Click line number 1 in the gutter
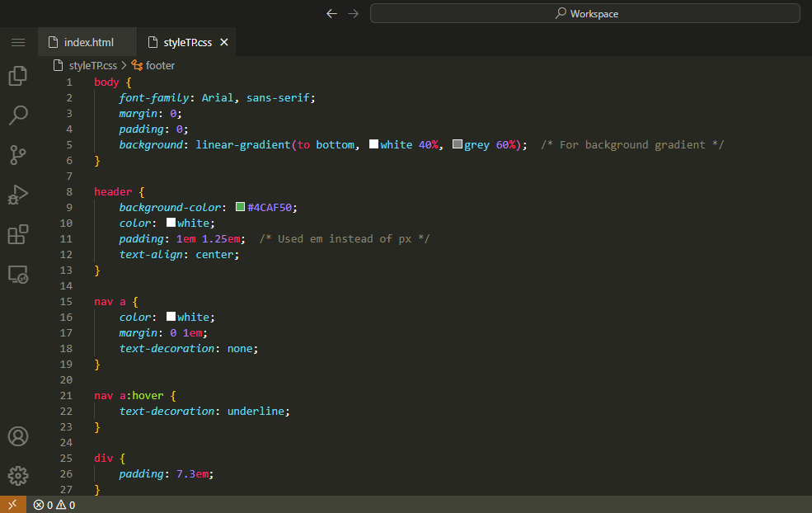 pos(69,82)
